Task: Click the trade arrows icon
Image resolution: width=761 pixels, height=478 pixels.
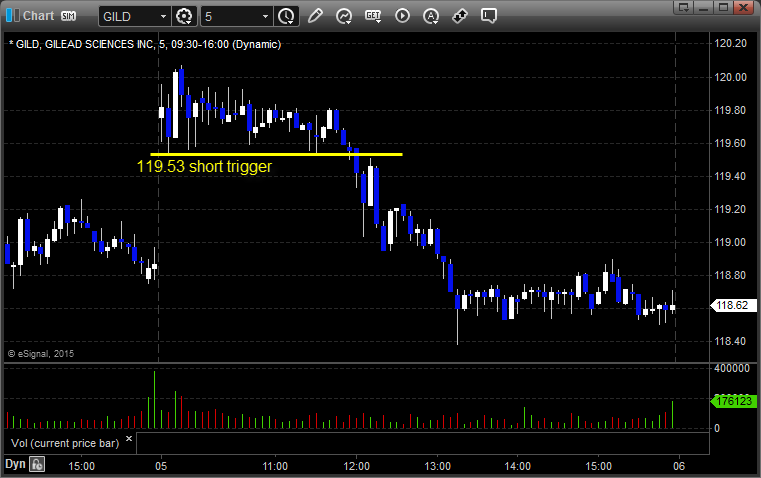Action: pos(459,16)
